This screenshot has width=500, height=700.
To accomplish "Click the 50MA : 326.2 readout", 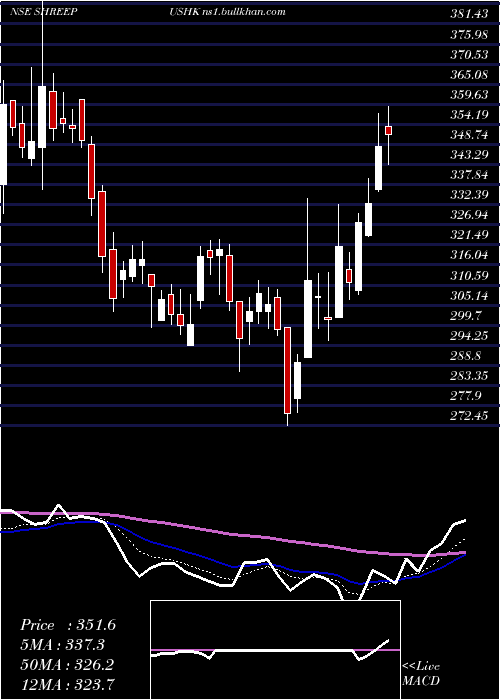I will (67, 664).
